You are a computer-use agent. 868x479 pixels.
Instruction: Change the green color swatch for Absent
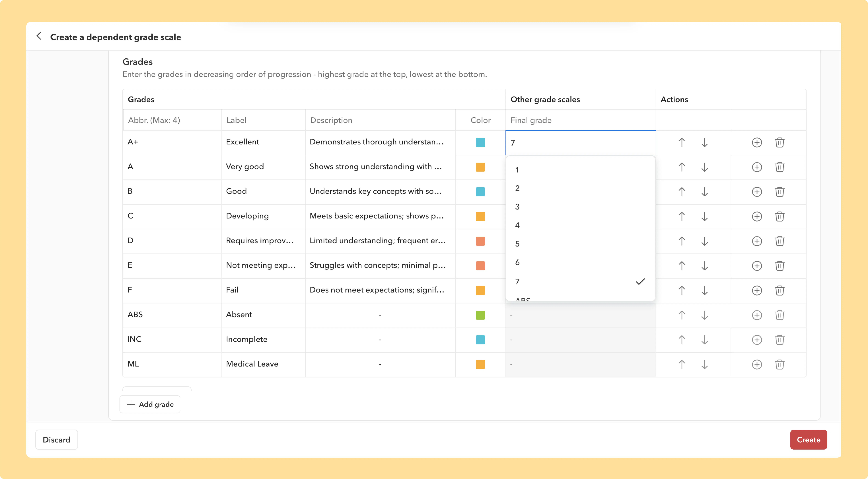pos(480,315)
